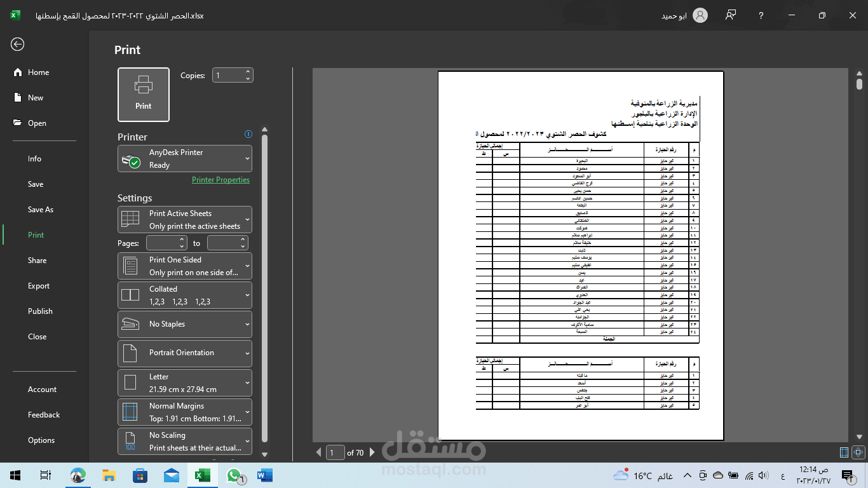
Task: Open the Printer Properties link
Action: pyautogui.click(x=220, y=180)
